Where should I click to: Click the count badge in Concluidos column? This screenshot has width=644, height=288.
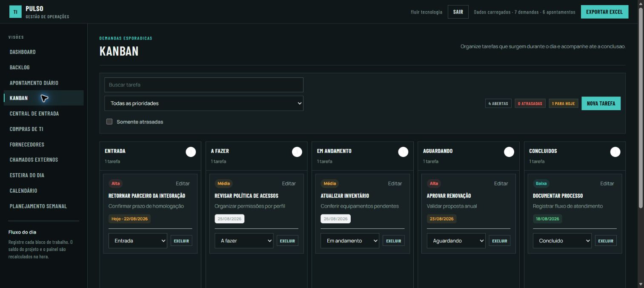click(615, 152)
